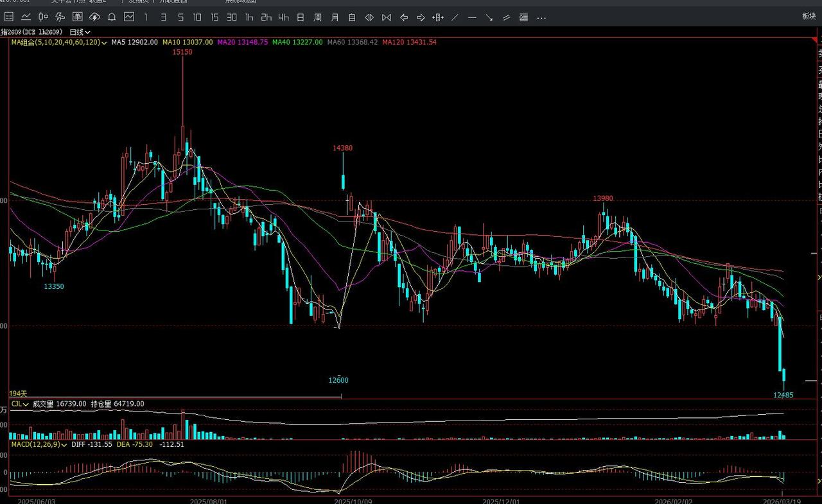Click the left arrow navigation icon

pos(403,17)
